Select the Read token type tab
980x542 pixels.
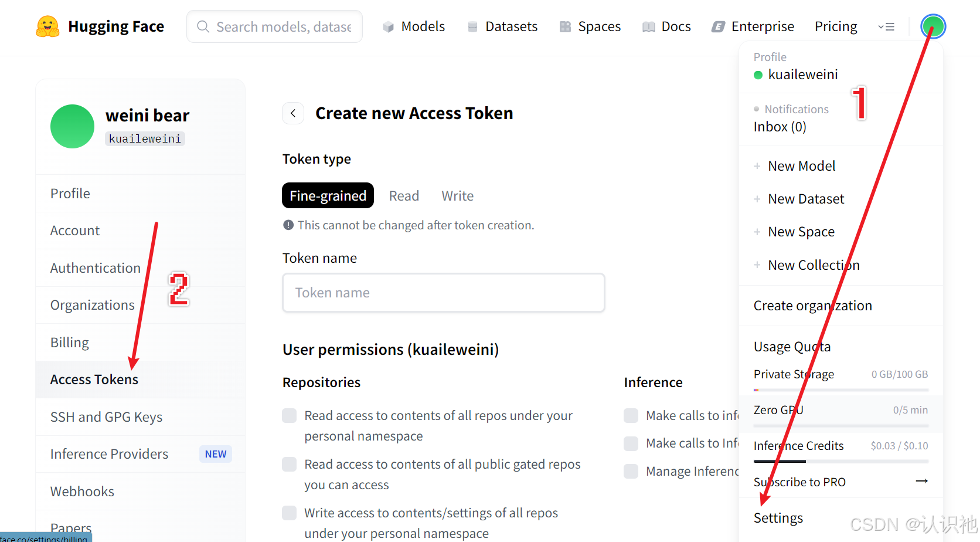(404, 196)
